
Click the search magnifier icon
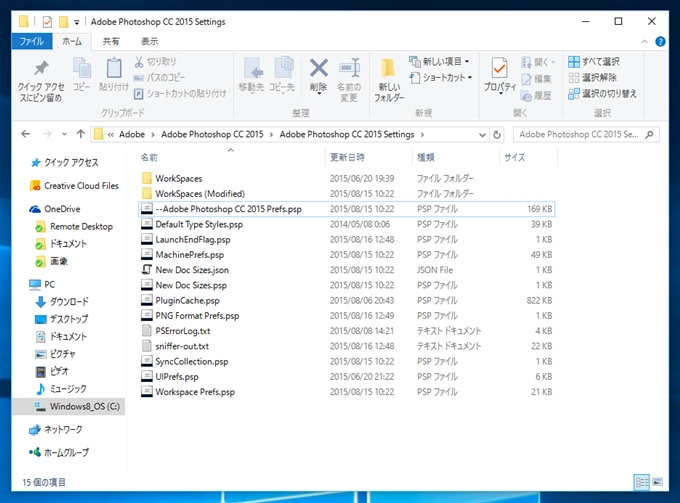pos(649,134)
